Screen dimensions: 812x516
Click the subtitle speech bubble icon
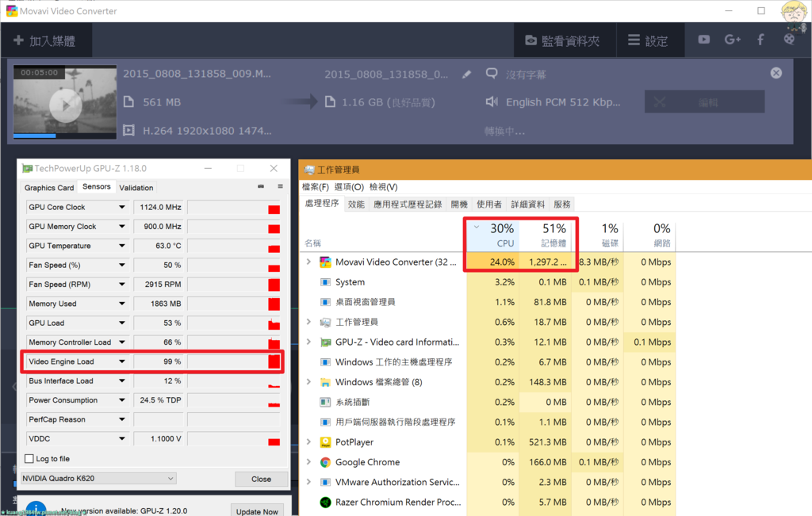[492, 74]
